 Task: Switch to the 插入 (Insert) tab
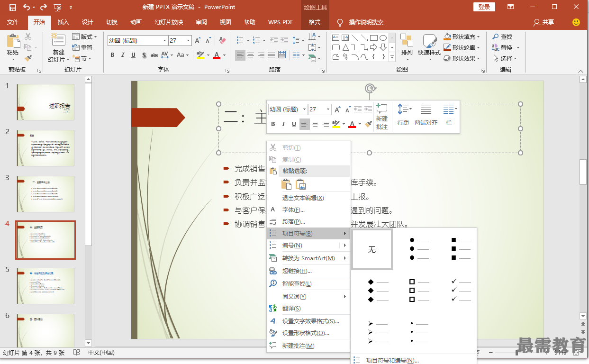(x=63, y=22)
